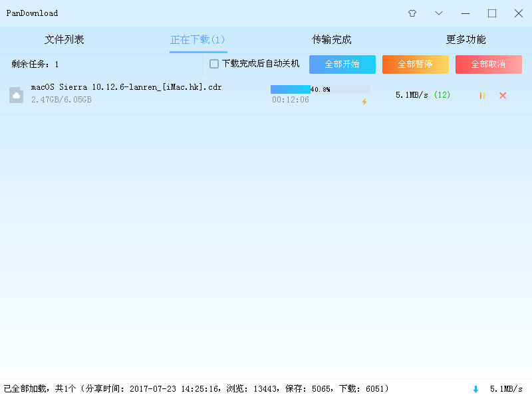Click the remaining time 00:12:06
The image size is (532, 399).
[x=291, y=100]
